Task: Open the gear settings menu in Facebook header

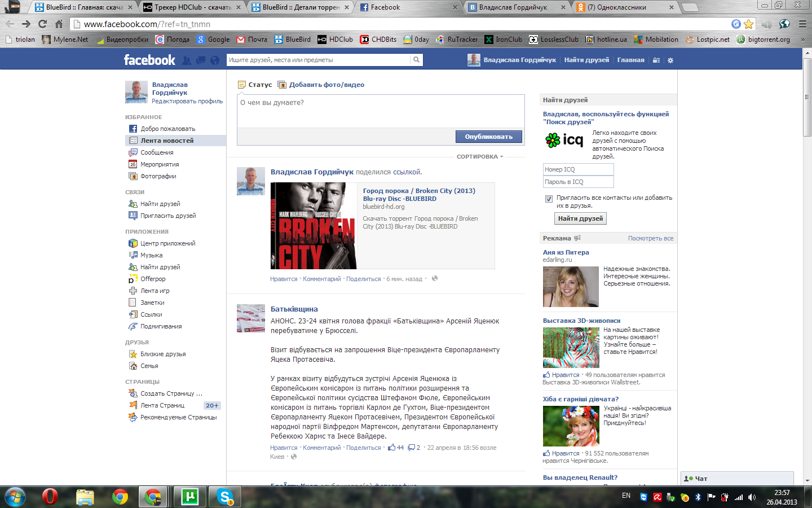Action: tap(670, 60)
